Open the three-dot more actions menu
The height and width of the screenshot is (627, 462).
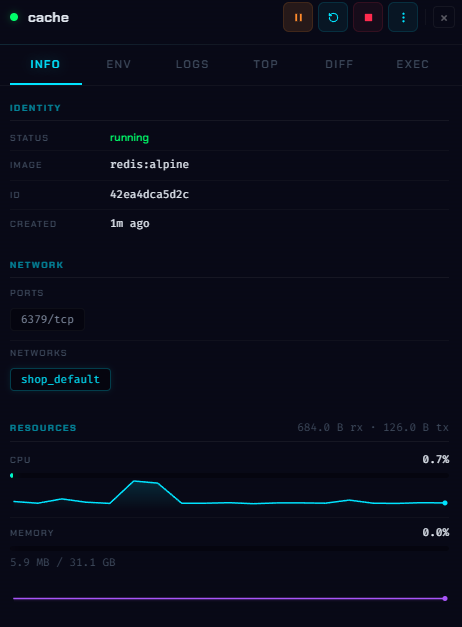(403, 17)
